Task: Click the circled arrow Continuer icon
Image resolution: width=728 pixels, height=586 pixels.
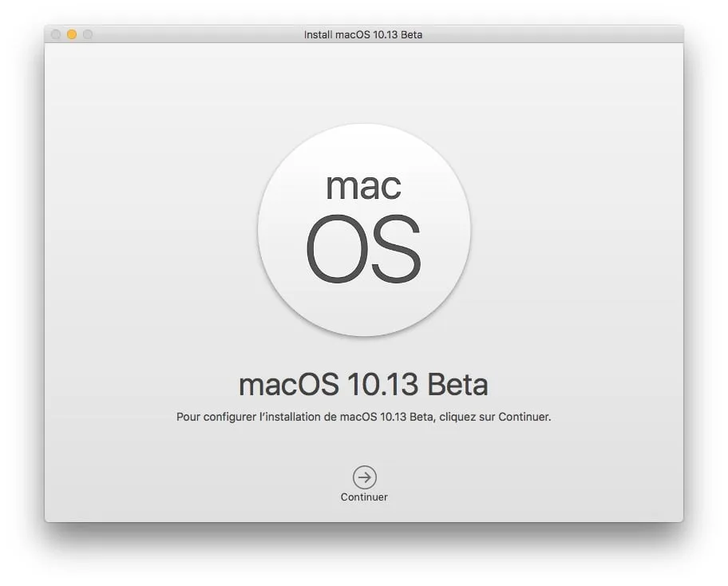Action: point(365,477)
